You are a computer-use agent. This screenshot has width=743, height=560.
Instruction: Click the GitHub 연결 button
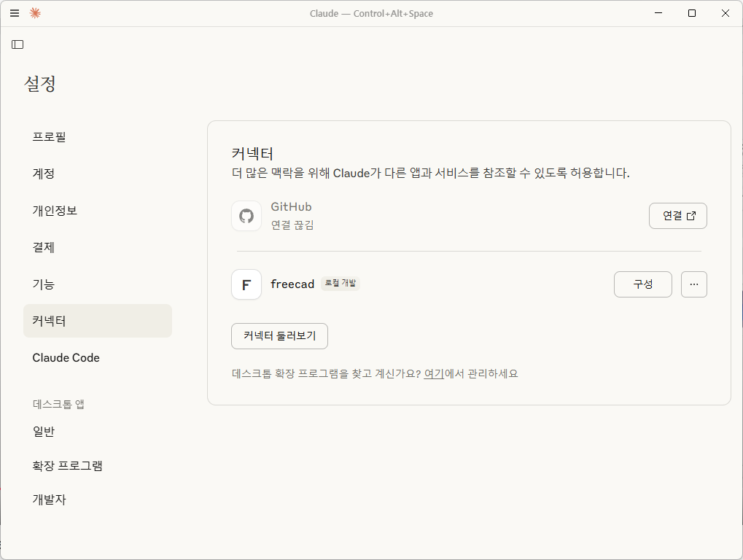pyautogui.click(x=678, y=216)
